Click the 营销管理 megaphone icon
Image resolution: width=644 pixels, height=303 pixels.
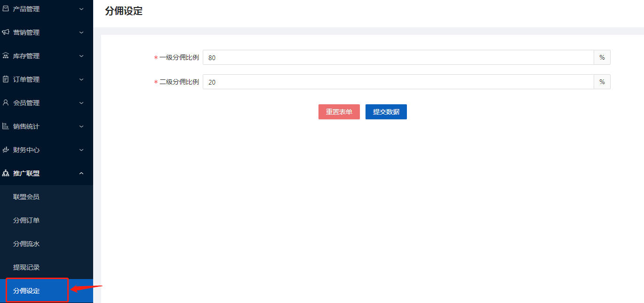pos(6,32)
